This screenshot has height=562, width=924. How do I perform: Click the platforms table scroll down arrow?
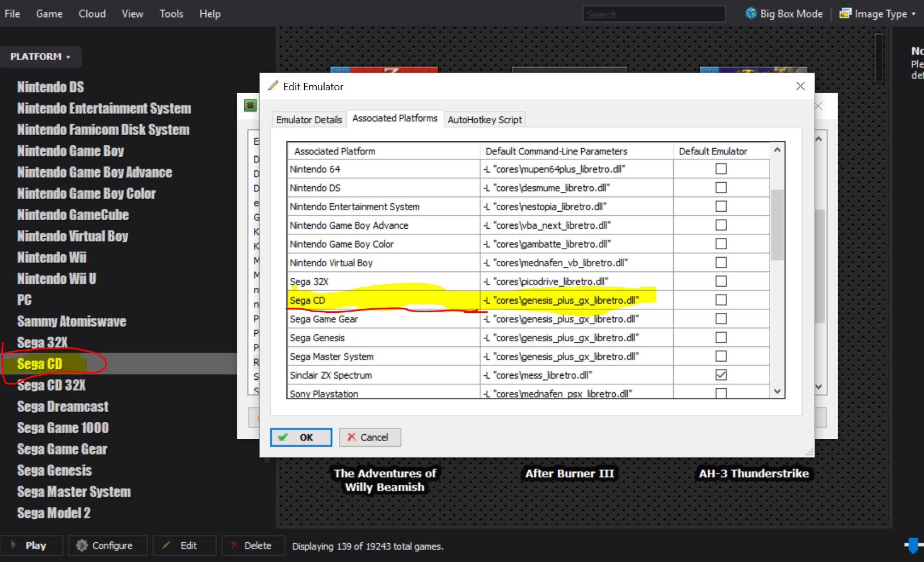pyautogui.click(x=778, y=391)
